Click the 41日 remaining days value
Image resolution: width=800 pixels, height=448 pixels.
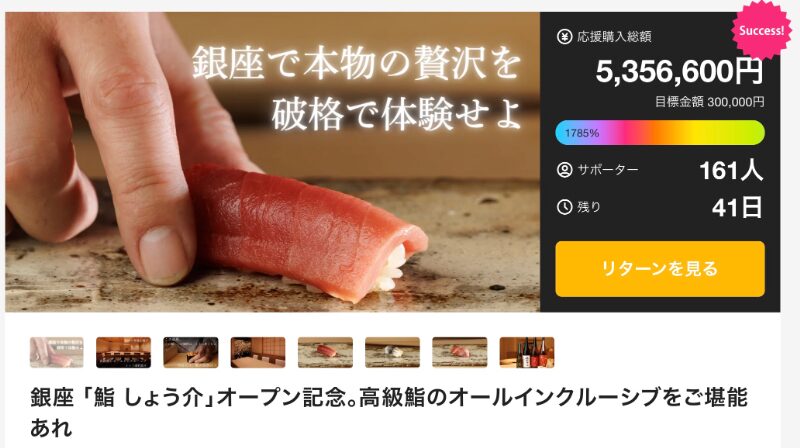(x=737, y=207)
